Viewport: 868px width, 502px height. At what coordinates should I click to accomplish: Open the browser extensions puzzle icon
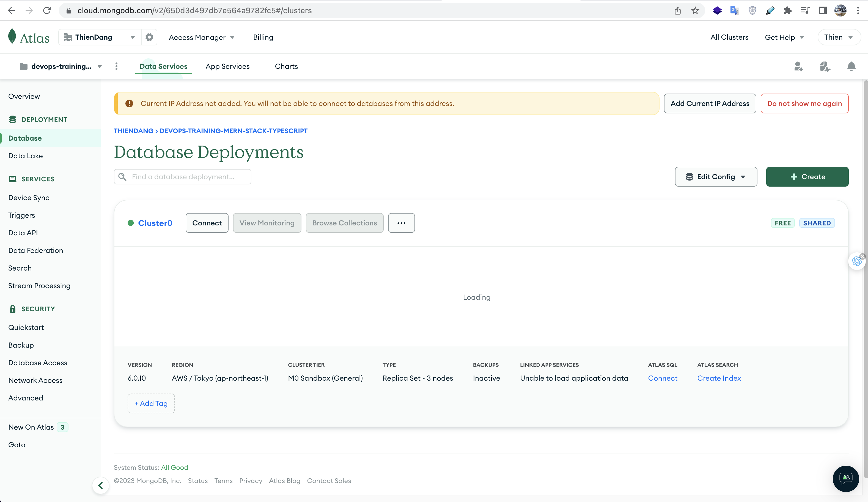(x=787, y=11)
